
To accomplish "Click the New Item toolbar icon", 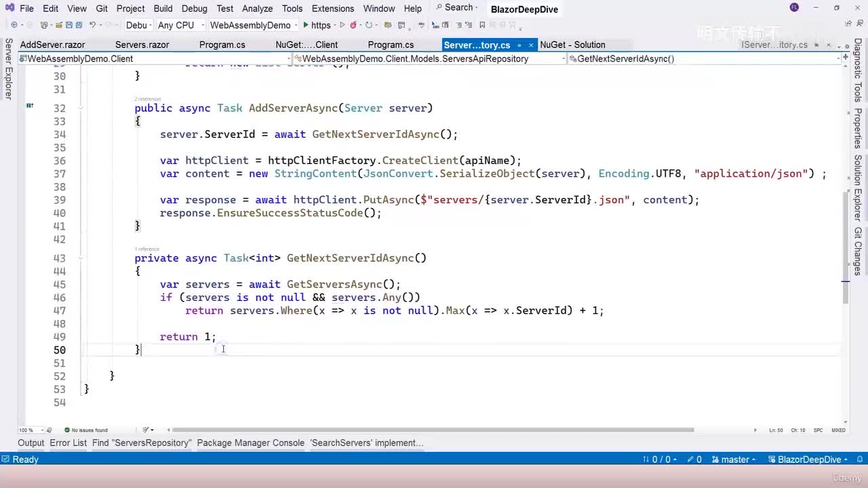I will (x=44, y=25).
